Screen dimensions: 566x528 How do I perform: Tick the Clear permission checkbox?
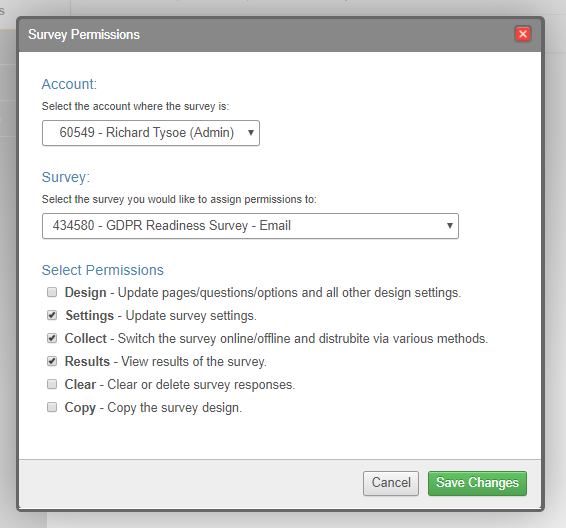pos(52,384)
